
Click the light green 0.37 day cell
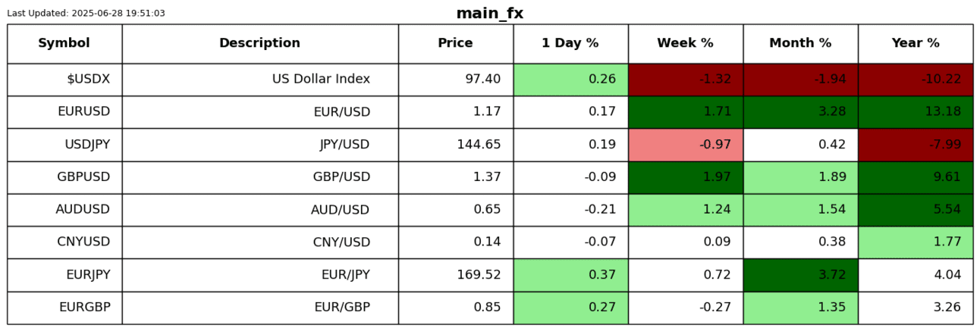pos(570,275)
